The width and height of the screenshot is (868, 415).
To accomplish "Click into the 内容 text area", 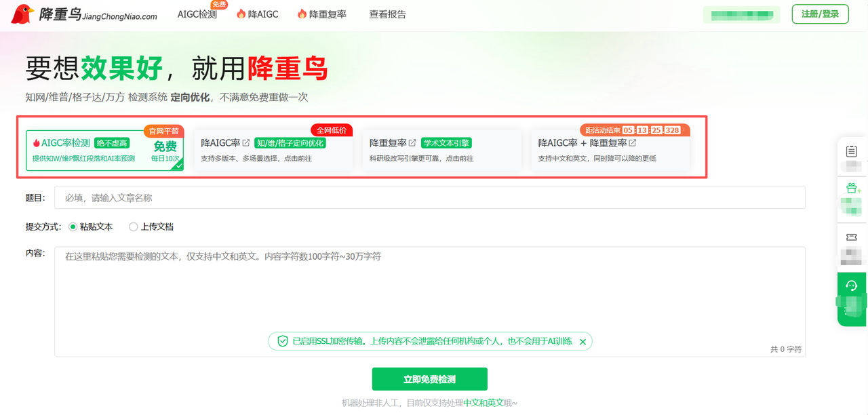I will 430,301.
